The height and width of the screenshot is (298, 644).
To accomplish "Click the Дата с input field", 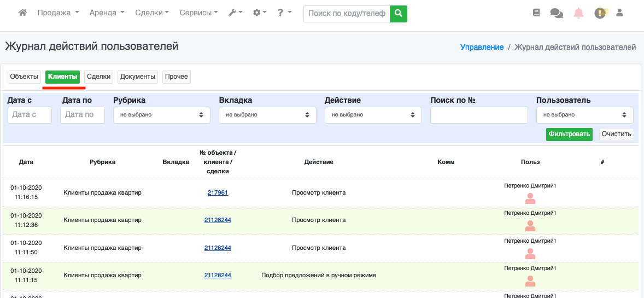I will coord(30,115).
